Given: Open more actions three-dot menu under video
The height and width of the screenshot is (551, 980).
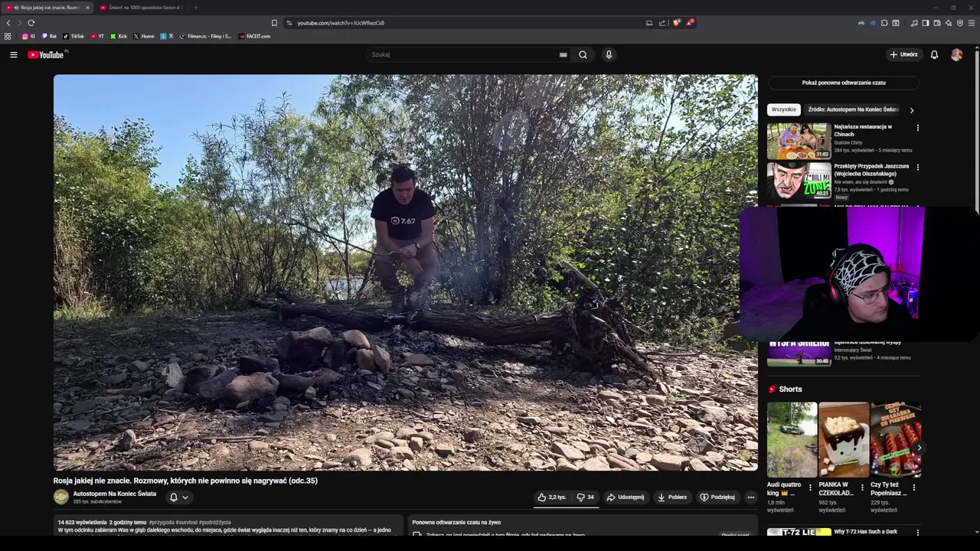Looking at the screenshot, I should point(750,497).
